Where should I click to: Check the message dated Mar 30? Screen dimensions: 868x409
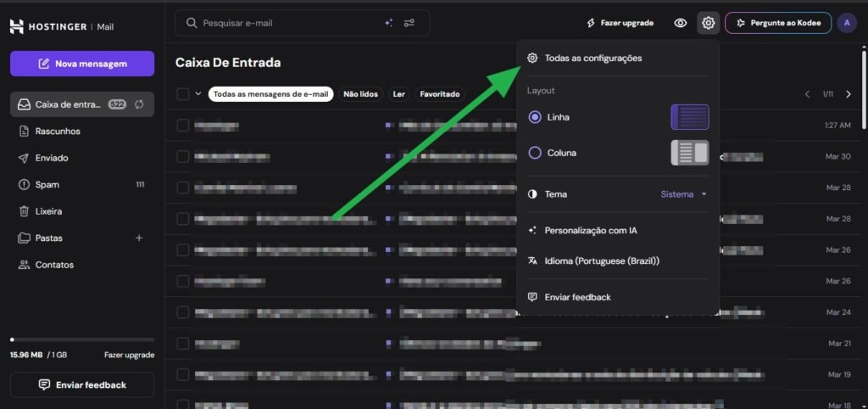[x=183, y=157]
